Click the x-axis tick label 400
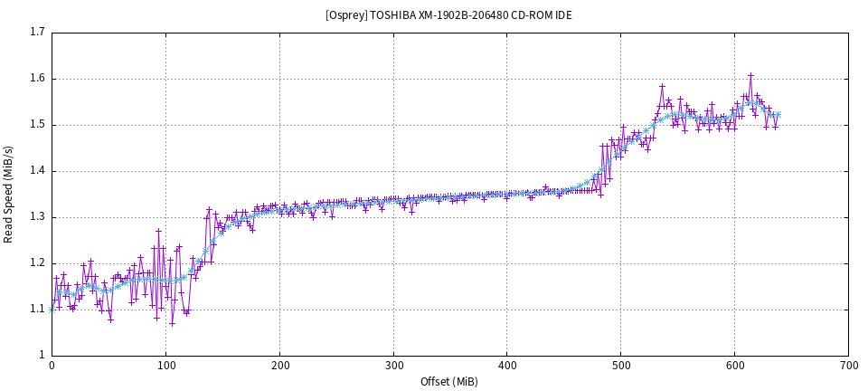The width and height of the screenshot is (868, 391). (506, 365)
